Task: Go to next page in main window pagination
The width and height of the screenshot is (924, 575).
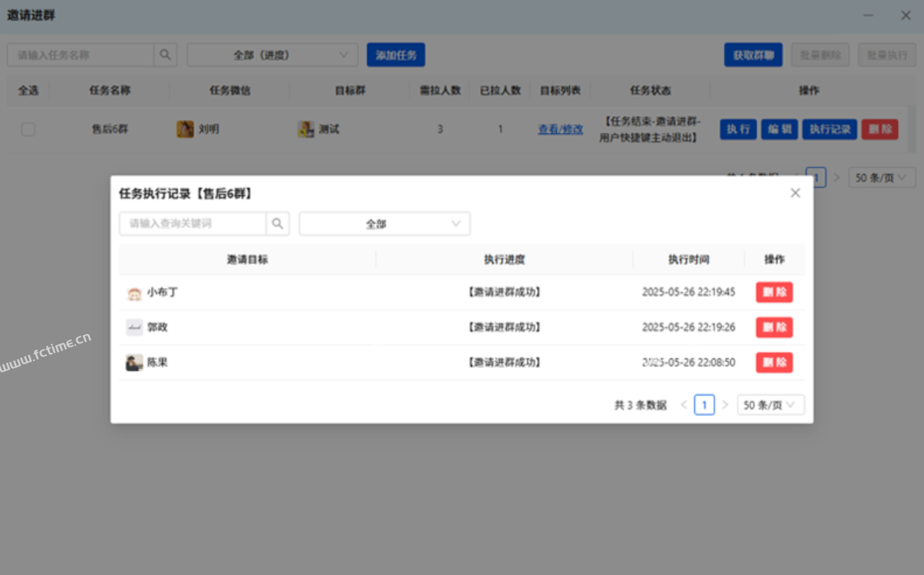Action: 837,178
